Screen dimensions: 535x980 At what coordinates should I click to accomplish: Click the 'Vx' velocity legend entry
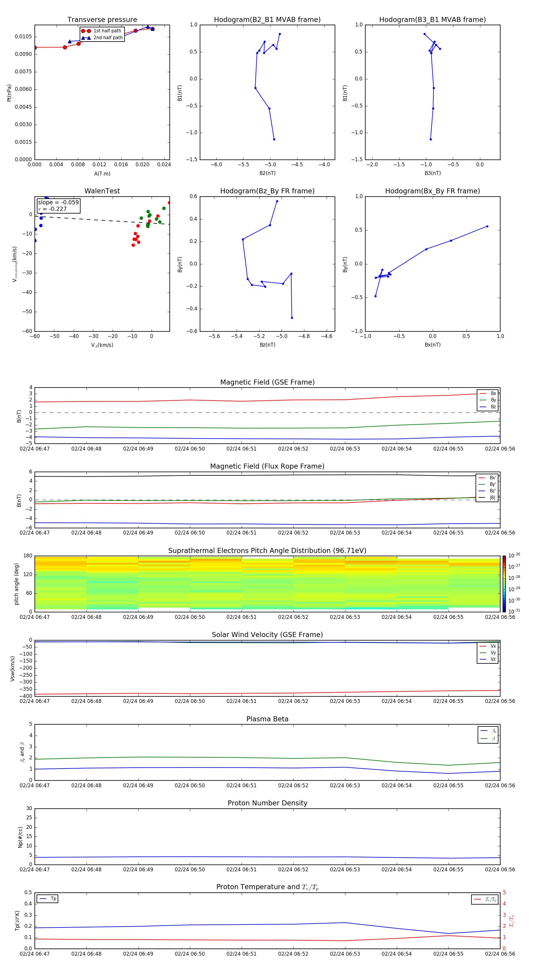[x=488, y=647]
